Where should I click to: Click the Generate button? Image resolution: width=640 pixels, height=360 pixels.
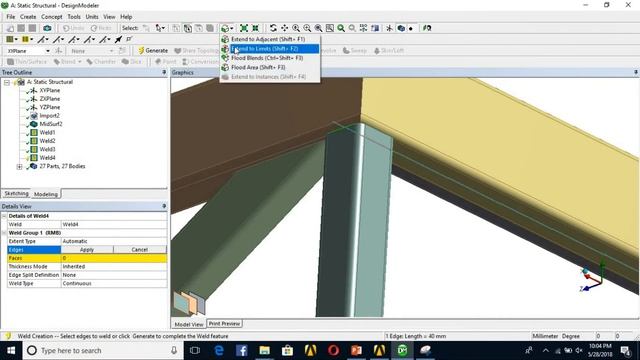pos(153,51)
